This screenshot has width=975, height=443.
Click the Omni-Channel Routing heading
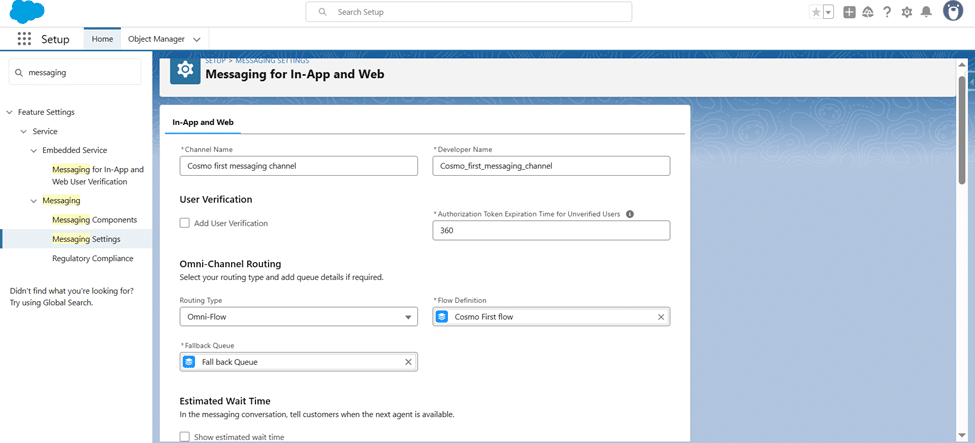click(x=231, y=264)
